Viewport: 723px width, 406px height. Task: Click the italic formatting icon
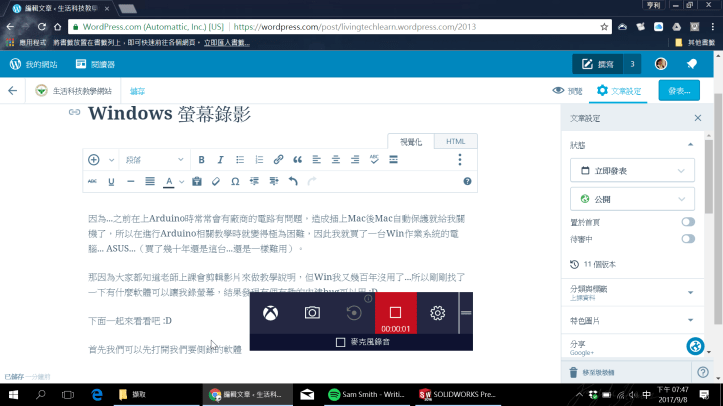(220, 160)
